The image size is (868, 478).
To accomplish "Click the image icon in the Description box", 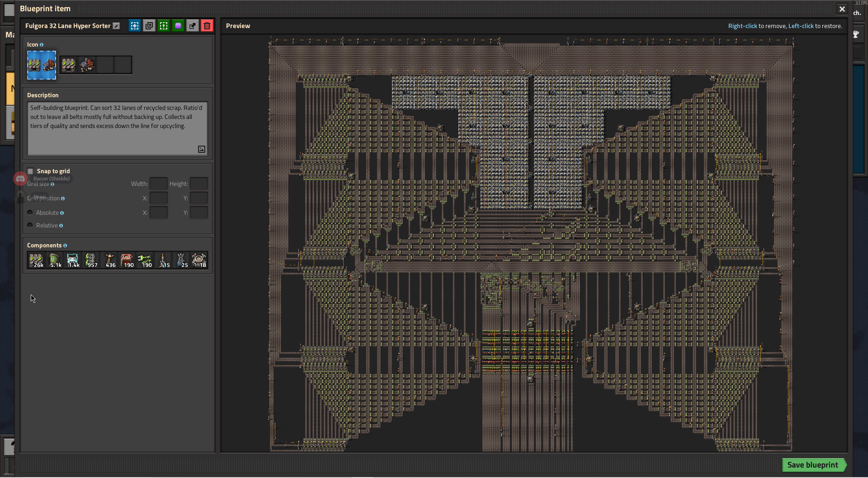I will pos(202,149).
